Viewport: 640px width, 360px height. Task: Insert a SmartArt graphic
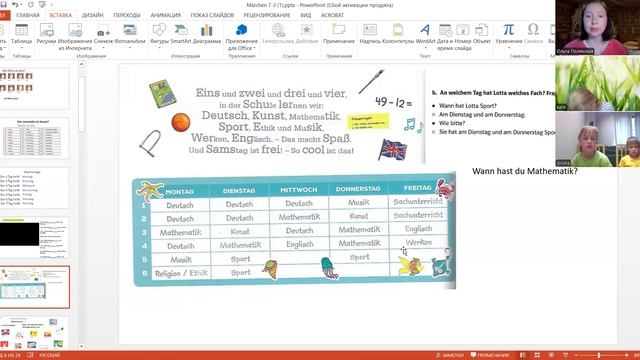[180, 34]
